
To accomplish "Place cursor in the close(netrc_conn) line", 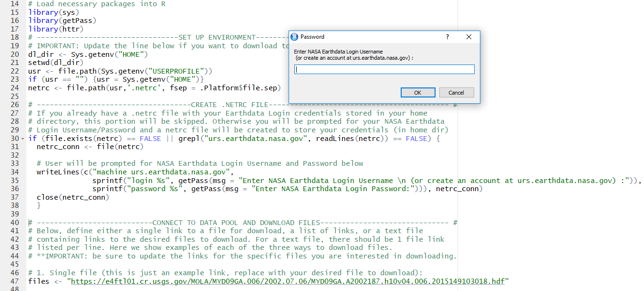I will click(x=73, y=197).
